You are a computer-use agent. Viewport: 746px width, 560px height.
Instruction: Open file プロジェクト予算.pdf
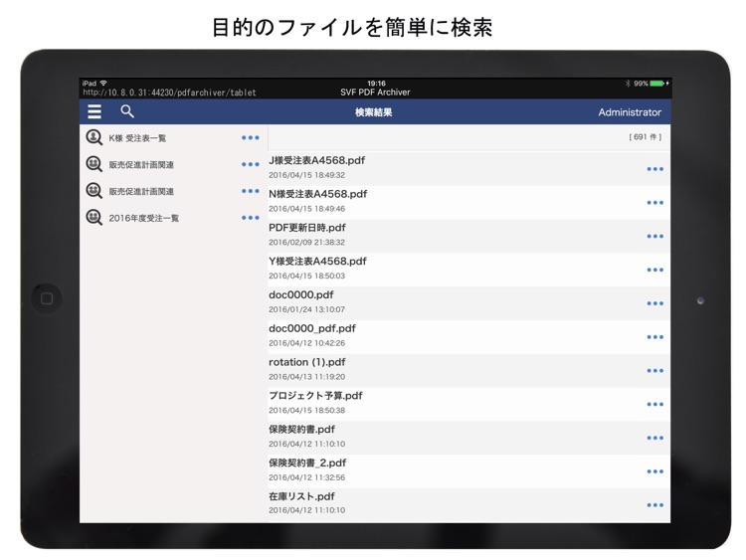coord(469,404)
